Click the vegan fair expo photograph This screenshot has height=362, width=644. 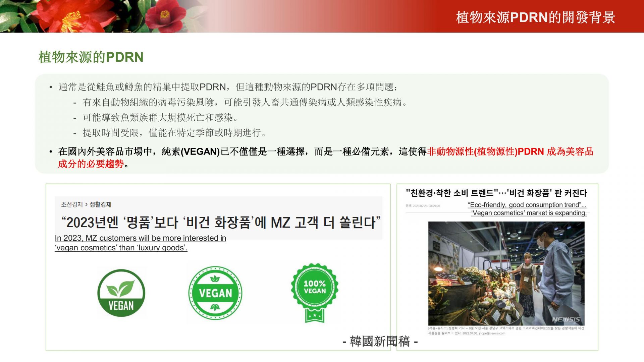click(x=506, y=273)
